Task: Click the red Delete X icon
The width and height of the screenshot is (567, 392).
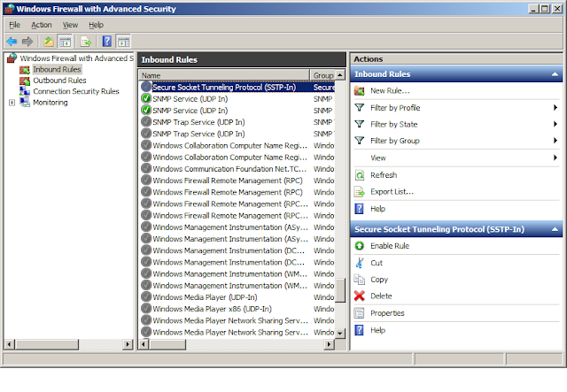Action: (360, 296)
